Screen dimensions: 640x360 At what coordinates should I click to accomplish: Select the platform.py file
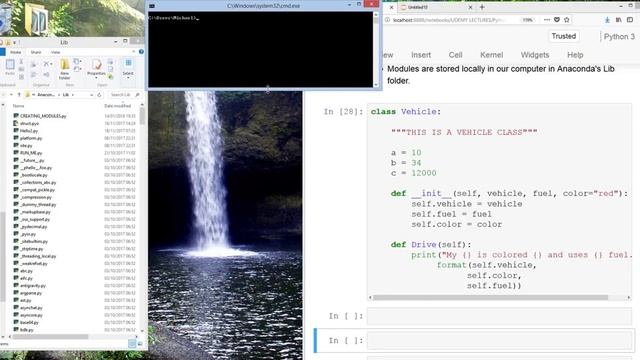pos(31,138)
